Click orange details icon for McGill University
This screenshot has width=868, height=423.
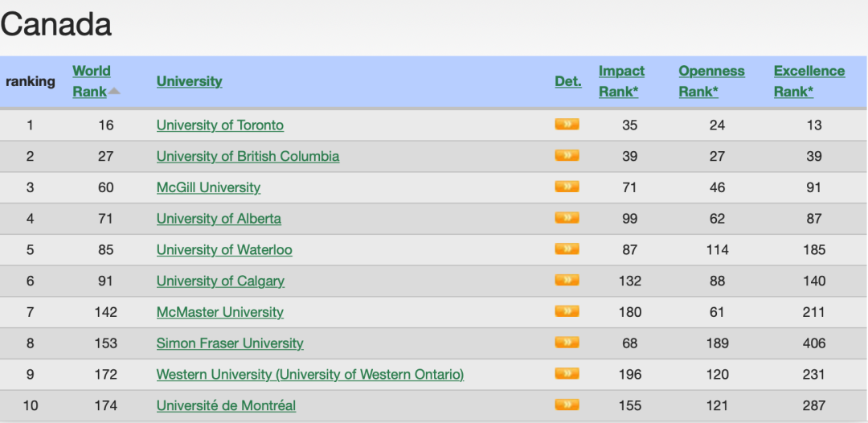567,187
